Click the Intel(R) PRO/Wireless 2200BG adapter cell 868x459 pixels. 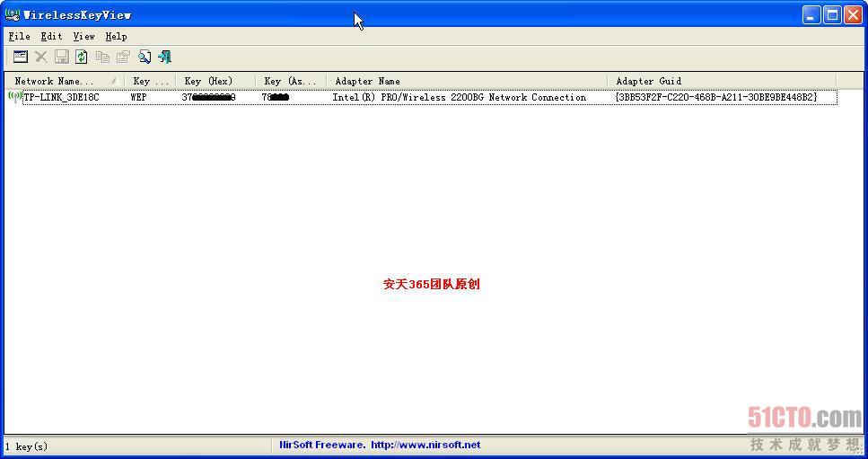pos(459,97)
